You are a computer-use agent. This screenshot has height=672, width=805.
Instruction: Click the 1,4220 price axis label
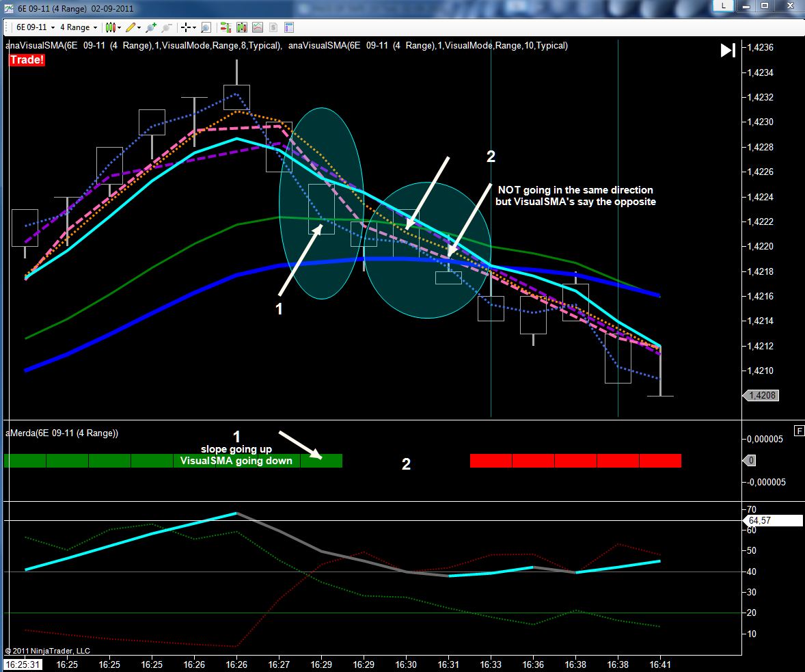click(760, 247)
